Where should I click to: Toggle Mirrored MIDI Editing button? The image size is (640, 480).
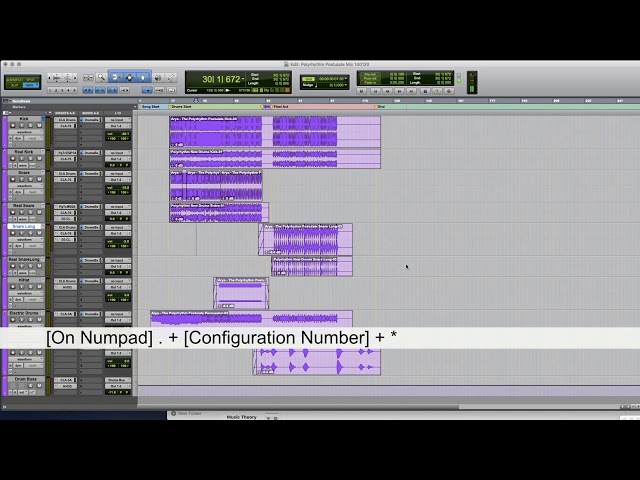coord(160,90)
